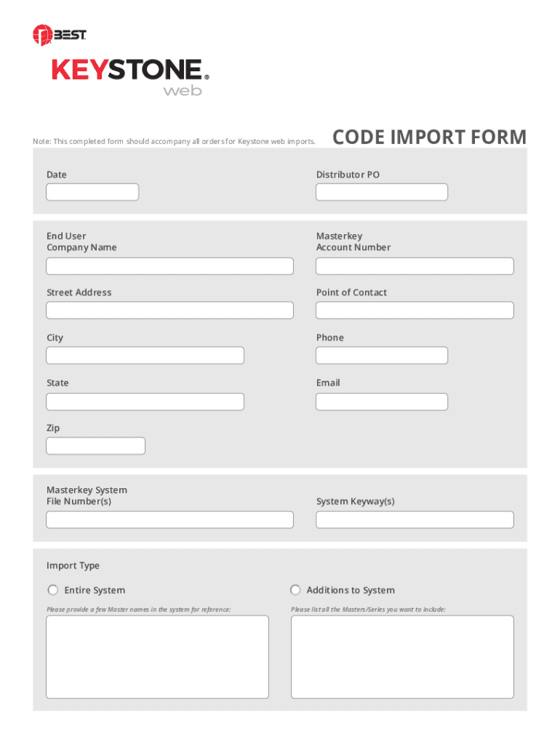Image resolution: width=560 pixels, height=745 pixels.
Task: Click the CODE IMPORT FORM heading
Action: point(429,137)
